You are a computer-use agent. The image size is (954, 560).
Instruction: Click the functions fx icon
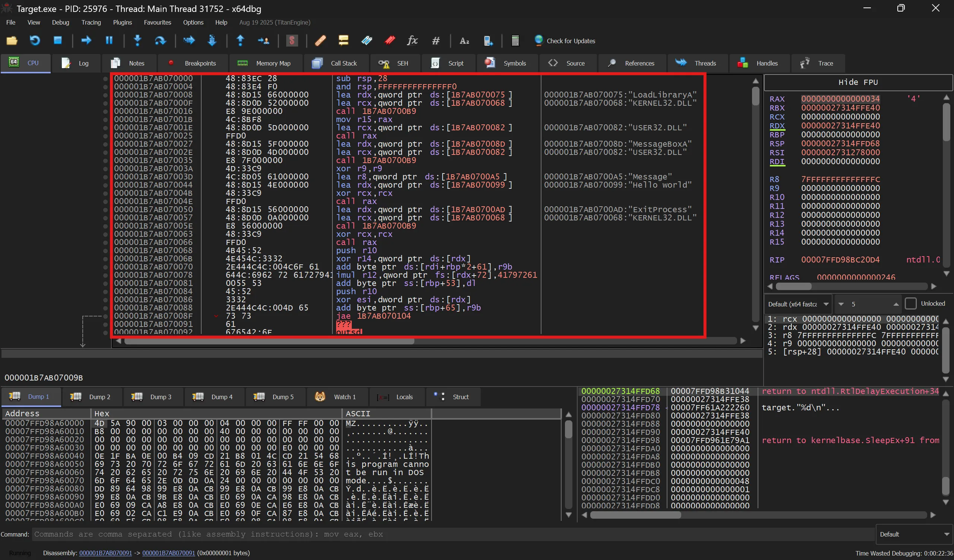(412, 41)
